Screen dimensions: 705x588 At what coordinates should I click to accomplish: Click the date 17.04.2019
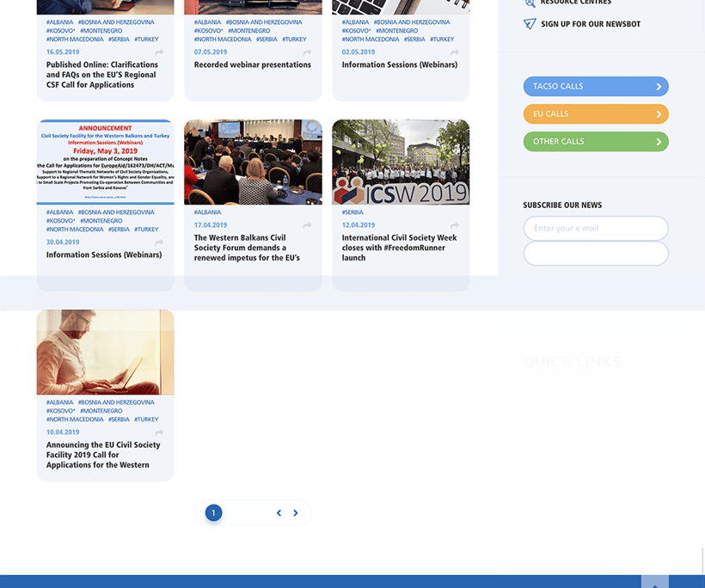[x=211, y=225]
